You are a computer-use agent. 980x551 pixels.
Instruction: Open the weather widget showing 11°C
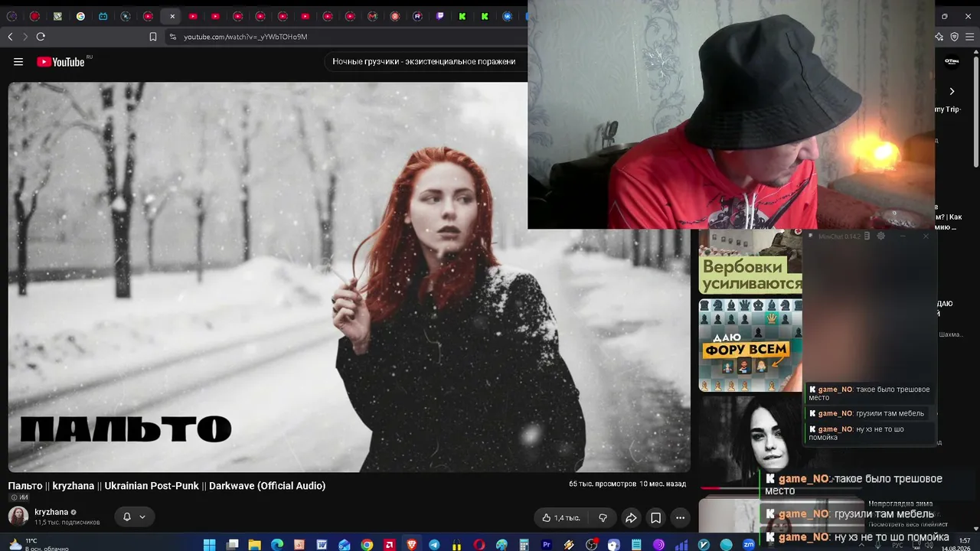37,544
